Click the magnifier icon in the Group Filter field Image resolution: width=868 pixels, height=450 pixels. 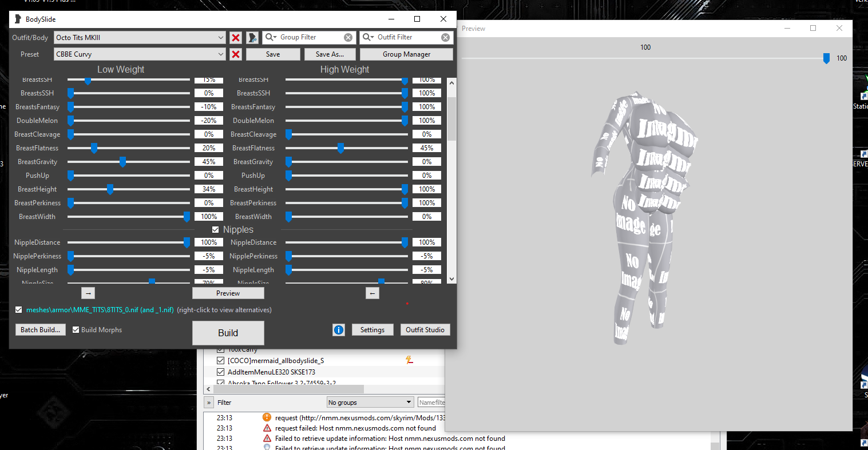pyautogui.click(x=269, y=37)
